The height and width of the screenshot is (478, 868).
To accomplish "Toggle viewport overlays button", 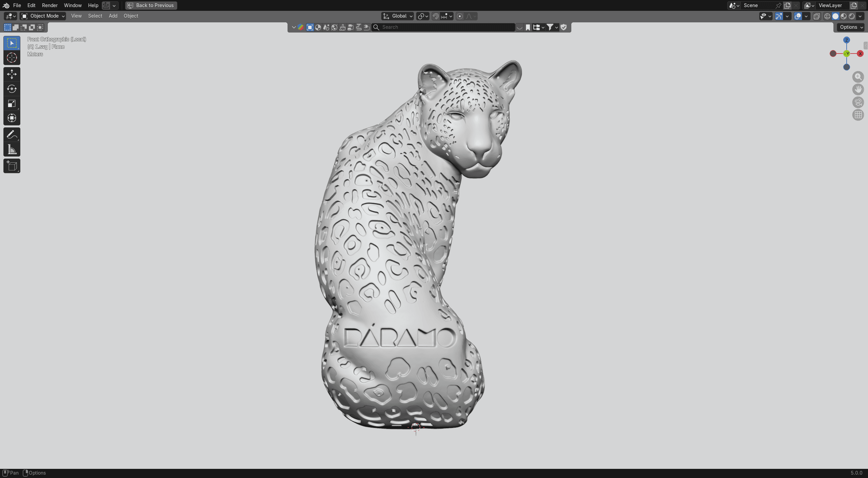I will [798, 16].
